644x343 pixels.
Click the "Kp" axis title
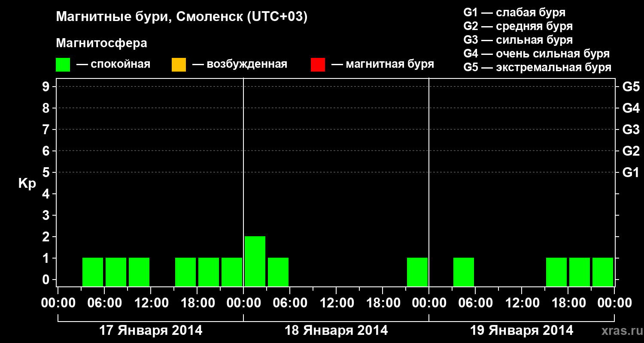(27, 183)
